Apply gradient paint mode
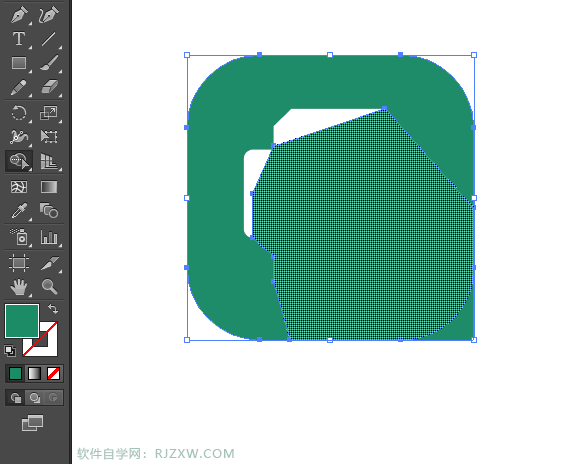 pyautogui.click(x=34, y=373)
